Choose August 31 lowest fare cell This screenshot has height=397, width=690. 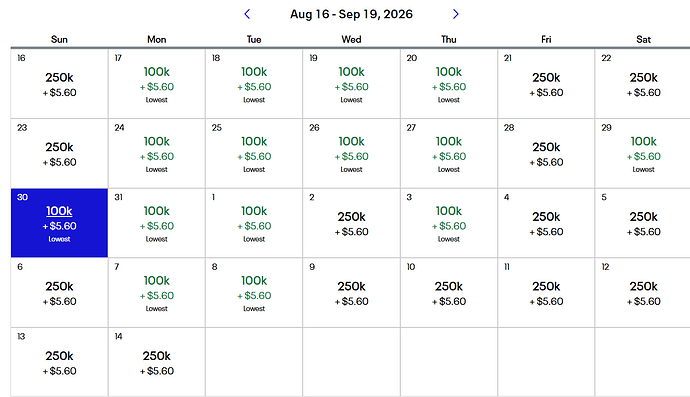157,223
